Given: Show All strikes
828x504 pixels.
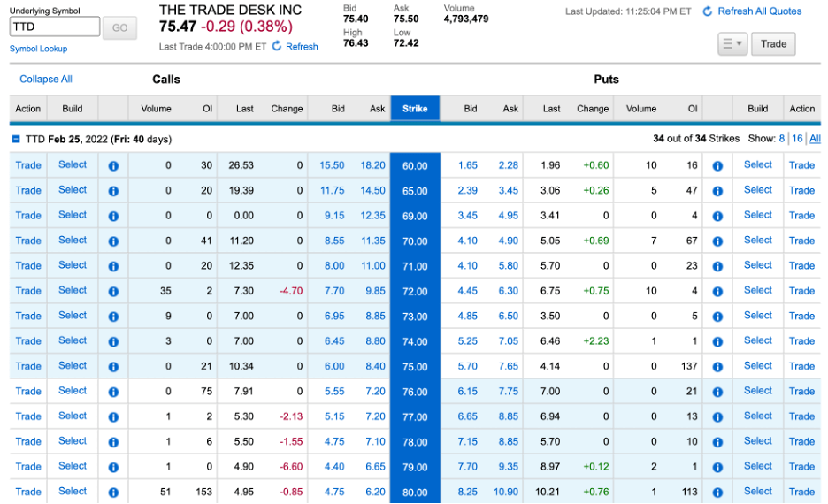Looking at the screenshot, I should pos(815,138).
